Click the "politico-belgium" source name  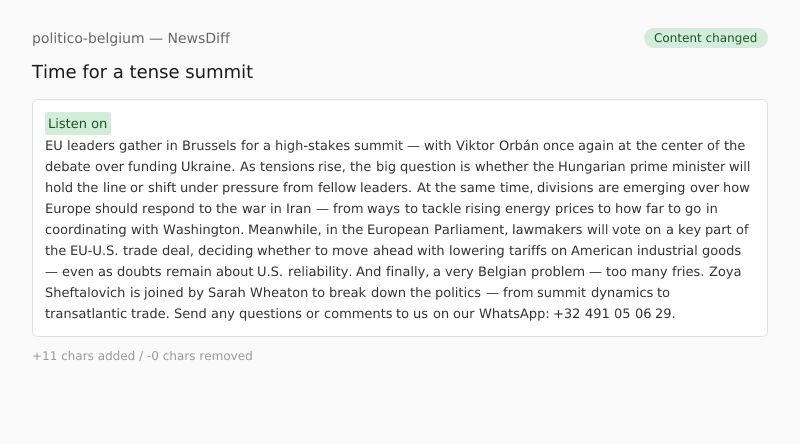tap(88, 38)
